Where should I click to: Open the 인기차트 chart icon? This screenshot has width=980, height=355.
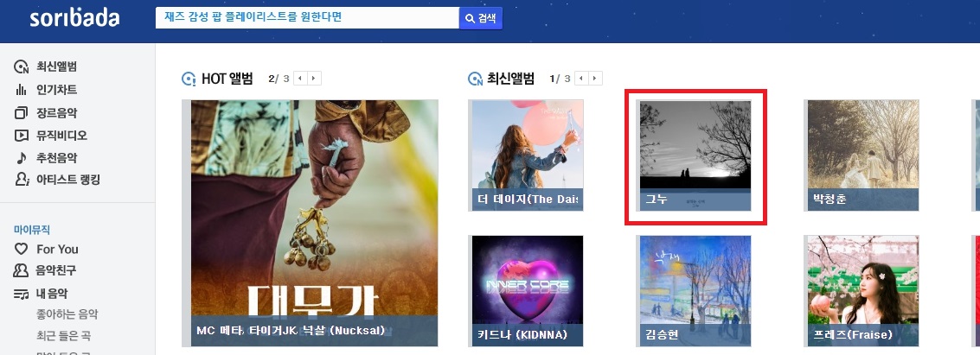click(22, 90)
